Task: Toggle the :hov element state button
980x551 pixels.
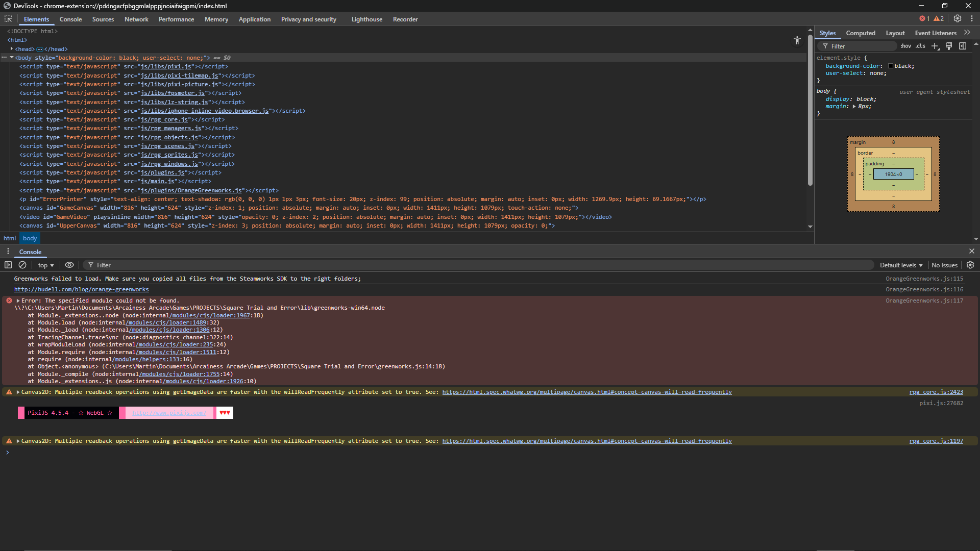Action: [905, 46]
